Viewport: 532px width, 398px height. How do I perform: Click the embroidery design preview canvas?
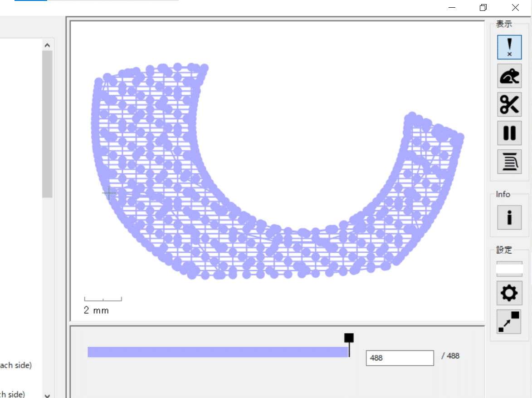(x=277, y=171)
